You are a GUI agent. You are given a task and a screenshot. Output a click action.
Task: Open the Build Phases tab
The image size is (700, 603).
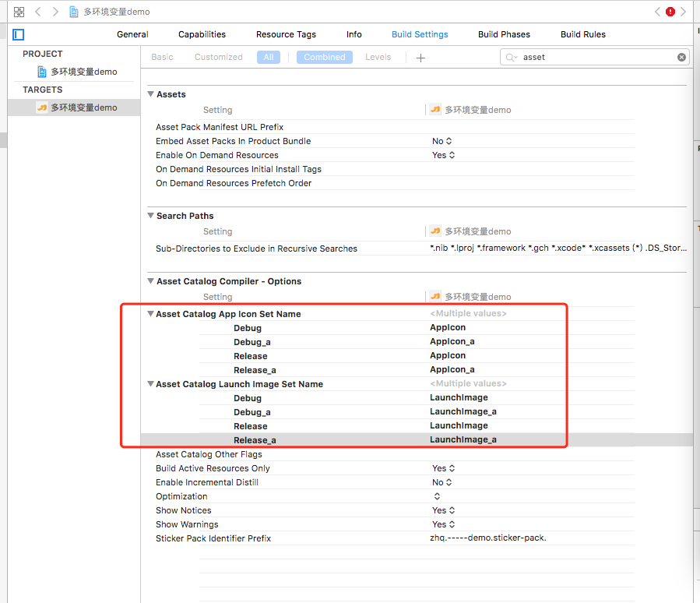click(x=504, y=34)
